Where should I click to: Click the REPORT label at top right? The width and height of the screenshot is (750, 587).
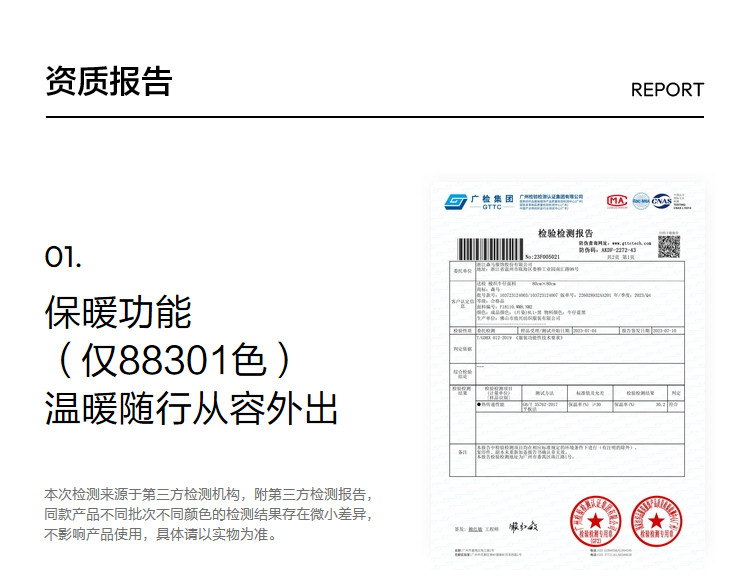coord(667,90)
